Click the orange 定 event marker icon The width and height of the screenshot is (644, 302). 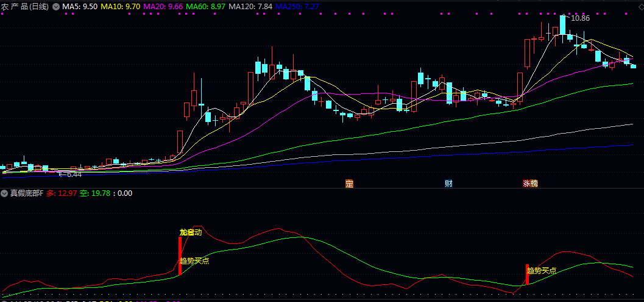pos(349,183)
